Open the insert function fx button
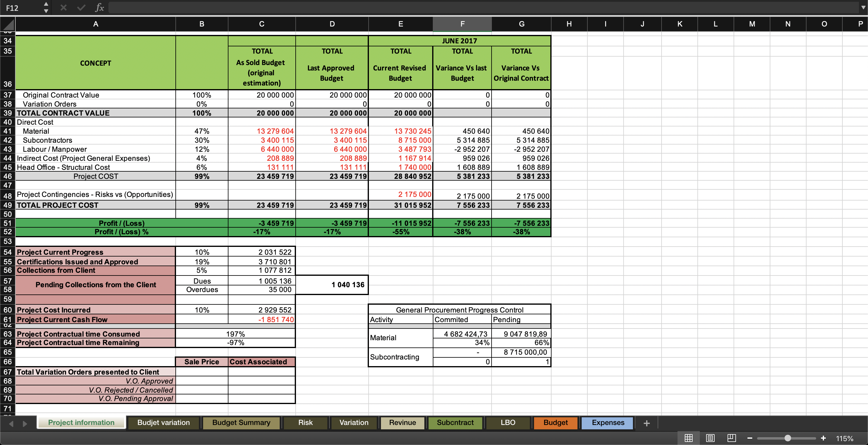Screen dimensions: 868x445 [x=99, y=8]
